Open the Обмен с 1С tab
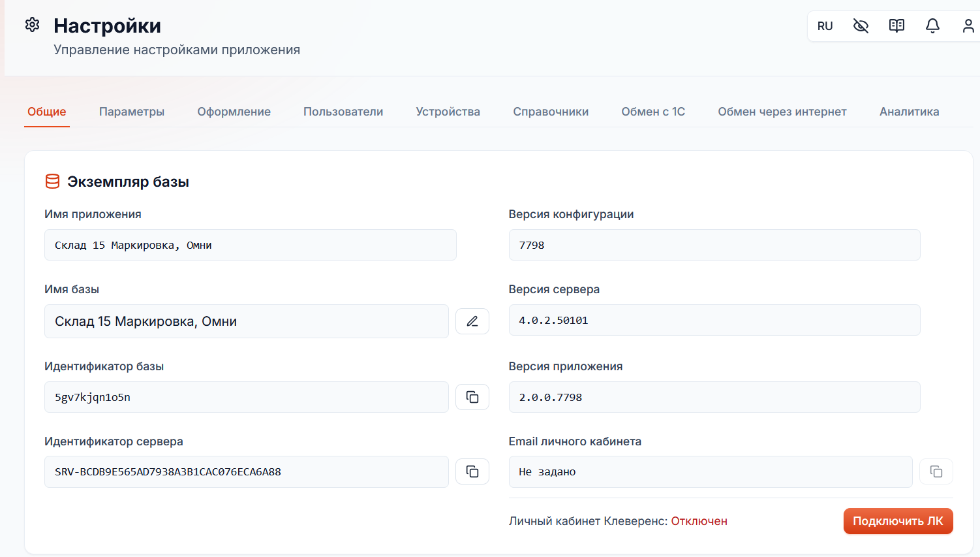Screen dimensions: 980x557 (x=653, y=112)
